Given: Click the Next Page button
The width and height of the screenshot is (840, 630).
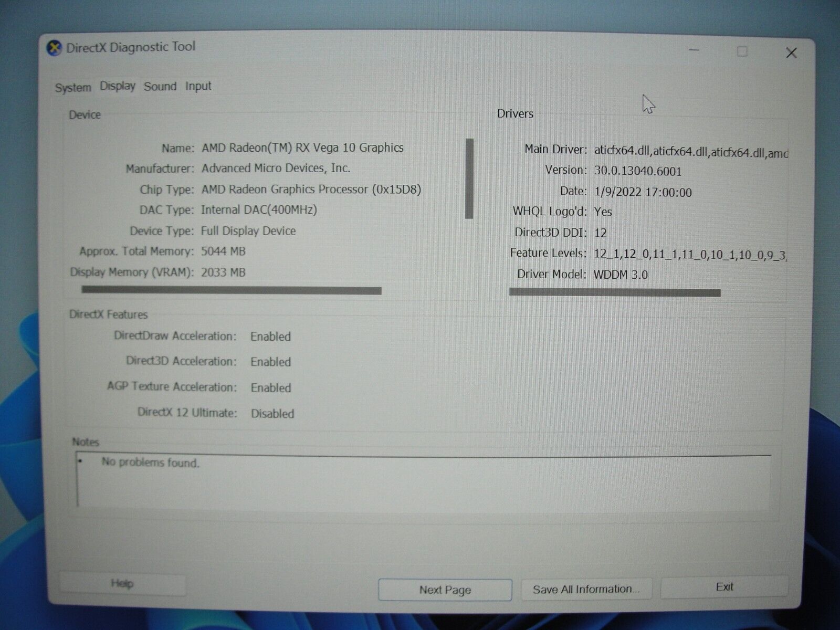Looking at the screenshot, I should [444, 589].
